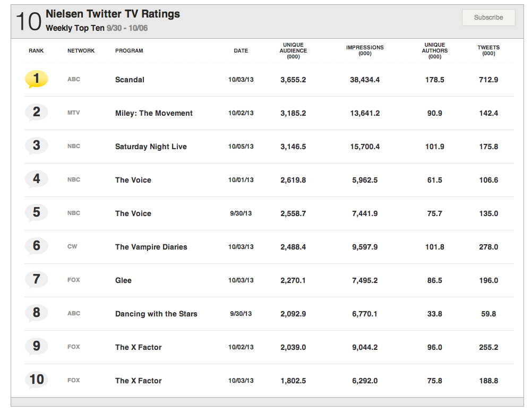Open Dancing with the Stars entry
The image size is (532, 412).
pos(156,314)
